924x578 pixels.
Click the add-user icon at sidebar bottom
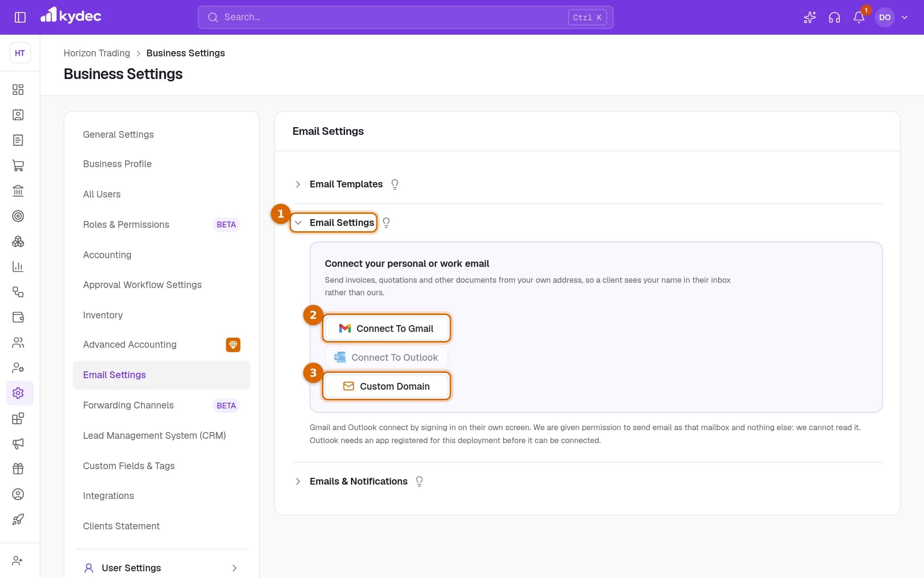(18, 561)
